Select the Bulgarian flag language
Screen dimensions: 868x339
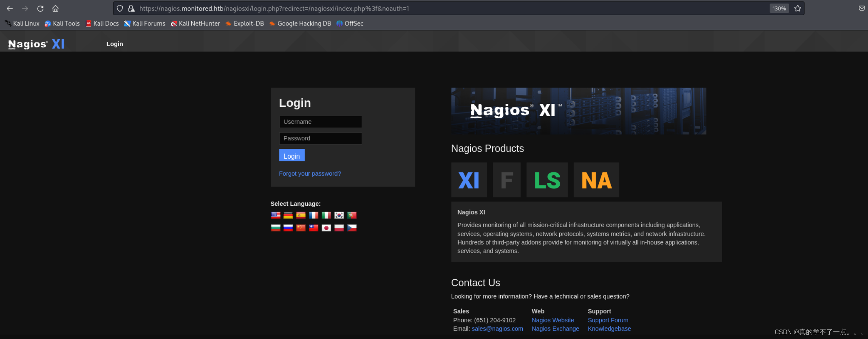276,228
